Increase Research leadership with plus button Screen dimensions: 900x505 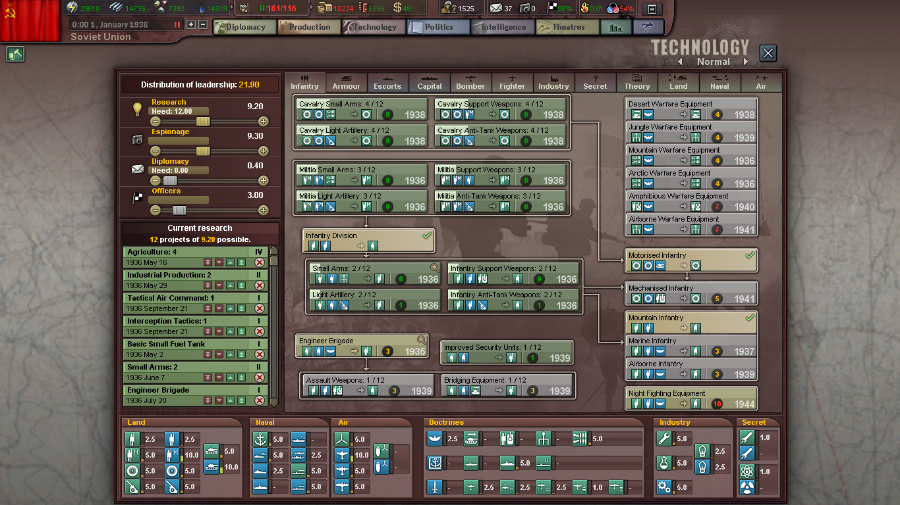tap(263, 121)
